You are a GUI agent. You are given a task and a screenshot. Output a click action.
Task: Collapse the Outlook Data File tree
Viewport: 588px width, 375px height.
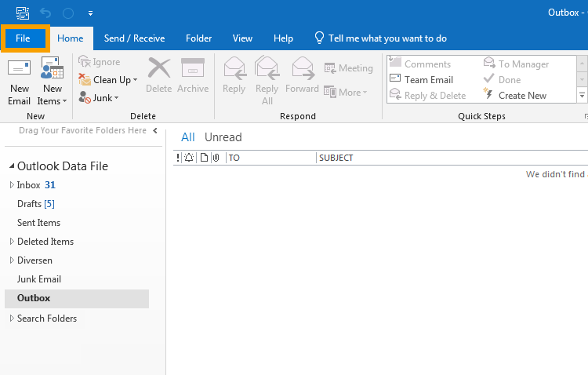point(12,166)
